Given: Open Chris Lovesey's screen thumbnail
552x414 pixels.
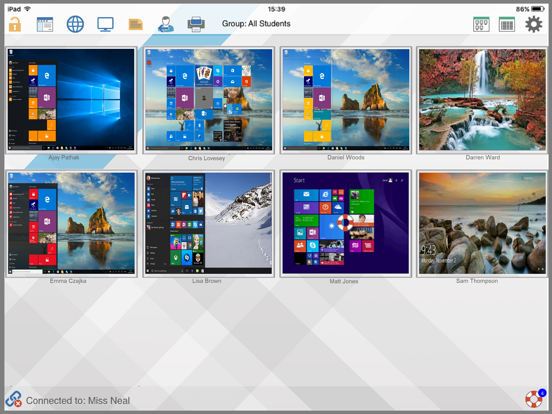Looking at the screenshot, I should click(x=208, y=100).
